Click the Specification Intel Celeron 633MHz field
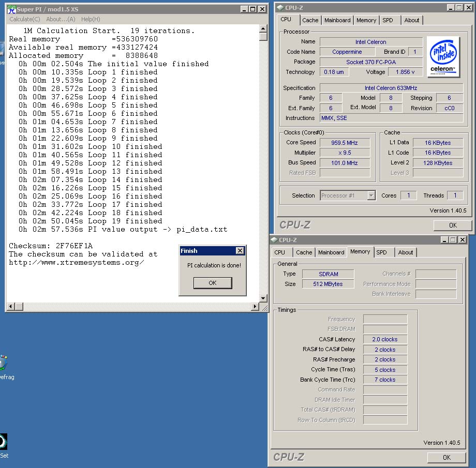Image resolution: width=476 pixels, height=468 pixels. click(391, 88)
